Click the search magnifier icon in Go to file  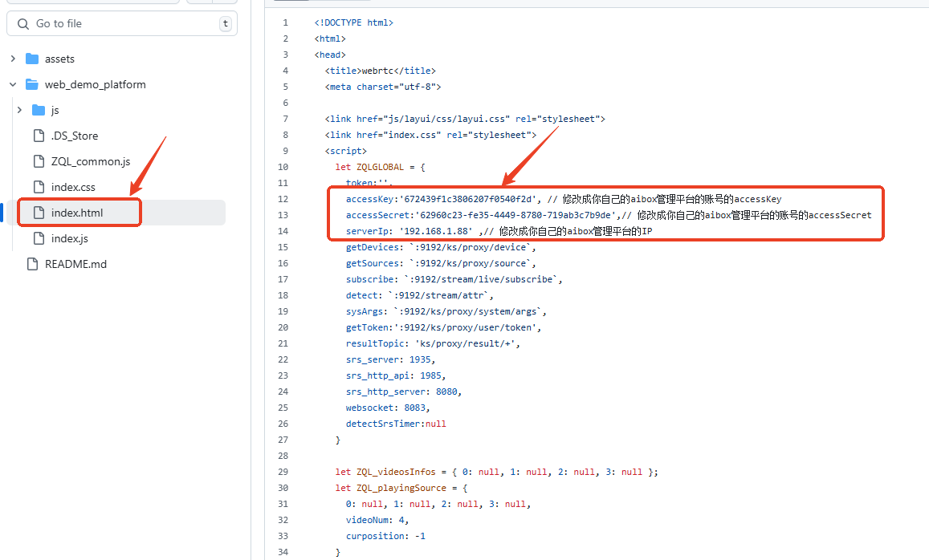pyautogui.click(x=22, y=24)
